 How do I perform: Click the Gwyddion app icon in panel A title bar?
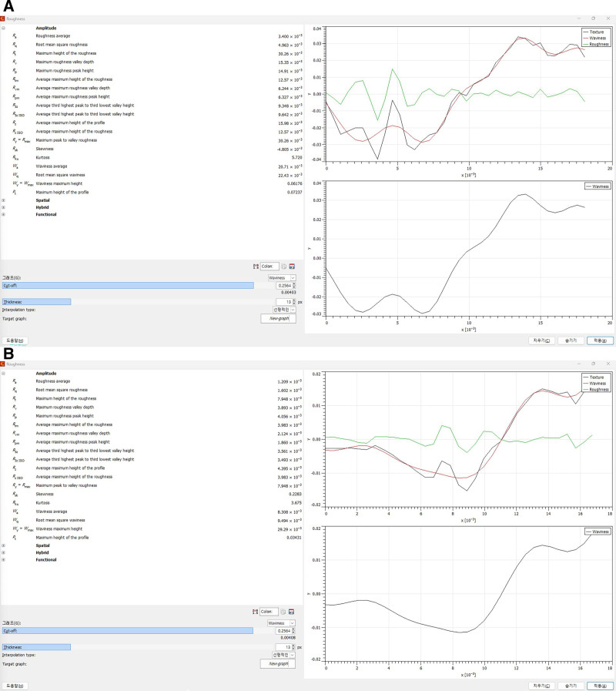click(x=2, y=18)
